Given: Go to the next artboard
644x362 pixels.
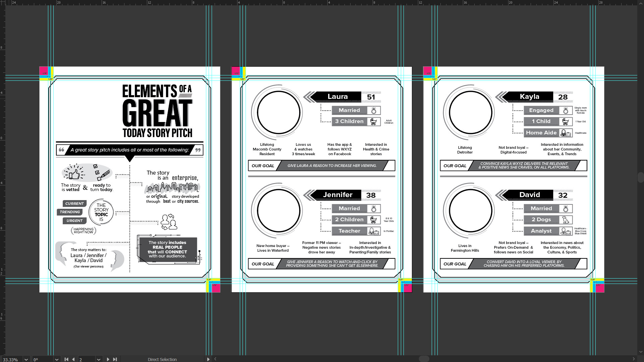Looking at the screenshot, I should 108,359.
